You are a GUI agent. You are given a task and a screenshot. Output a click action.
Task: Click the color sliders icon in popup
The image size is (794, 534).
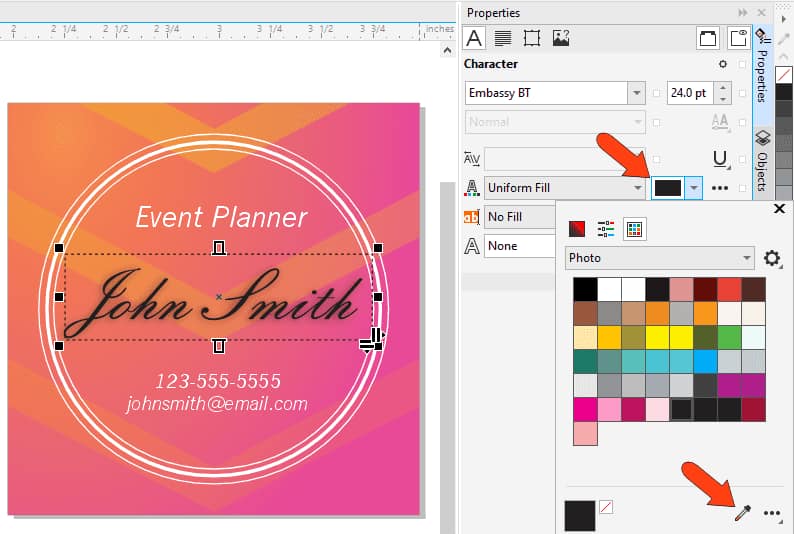click(606, 229)
